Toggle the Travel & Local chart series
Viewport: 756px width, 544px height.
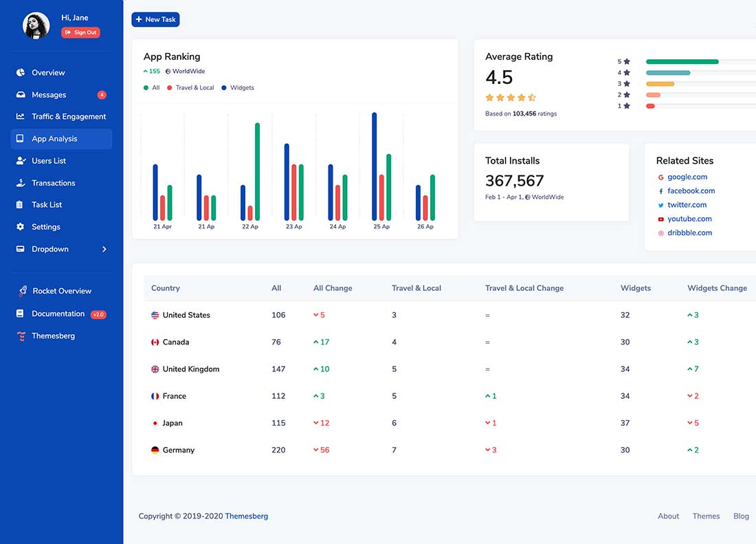[x=190, y=87]
